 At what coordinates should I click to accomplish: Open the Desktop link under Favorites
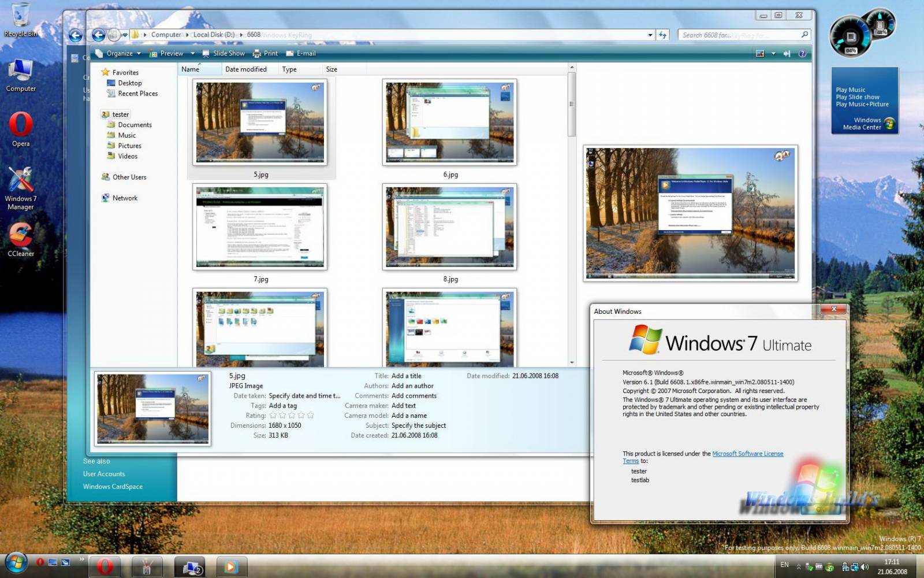pos(124,83)
